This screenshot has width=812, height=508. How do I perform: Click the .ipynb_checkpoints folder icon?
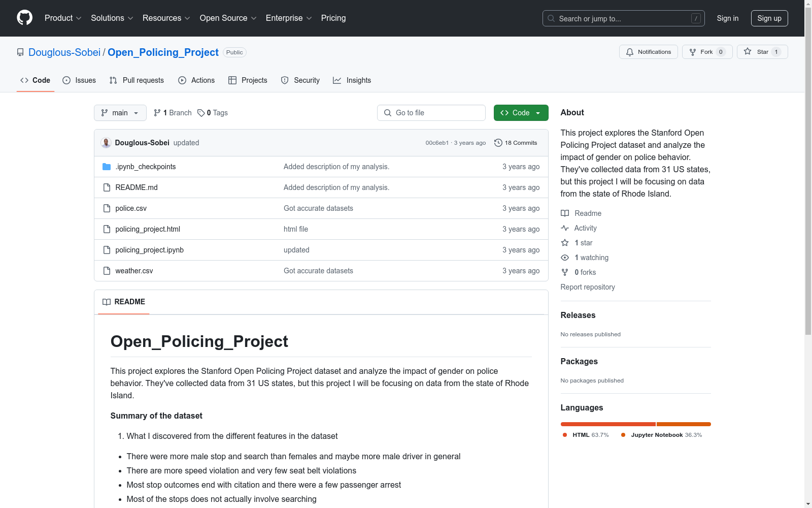point(107,167)
